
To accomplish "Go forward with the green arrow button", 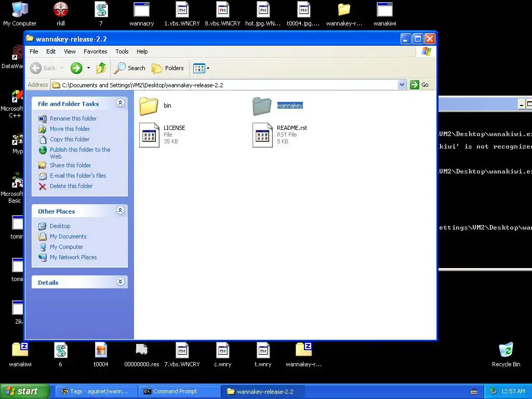I will coord(76,68).
